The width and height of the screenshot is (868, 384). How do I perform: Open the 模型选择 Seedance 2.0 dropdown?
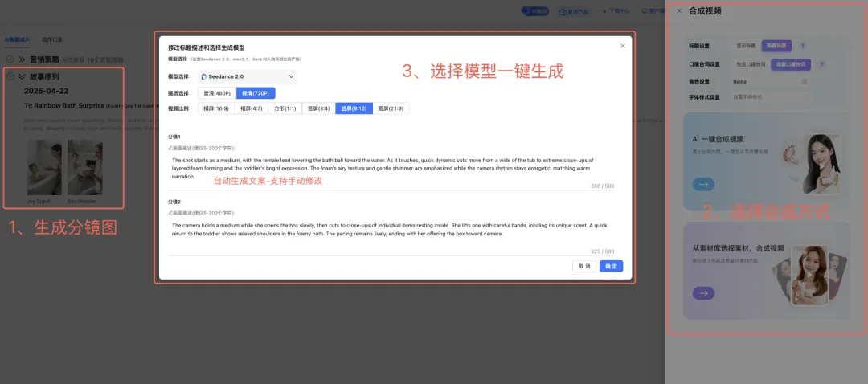tap(247, 76)
